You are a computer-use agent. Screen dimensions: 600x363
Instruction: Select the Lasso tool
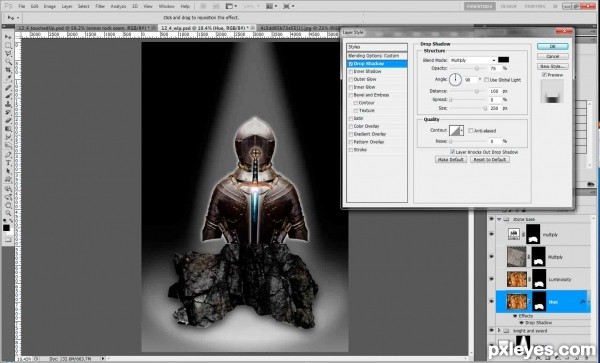(8, 54)
